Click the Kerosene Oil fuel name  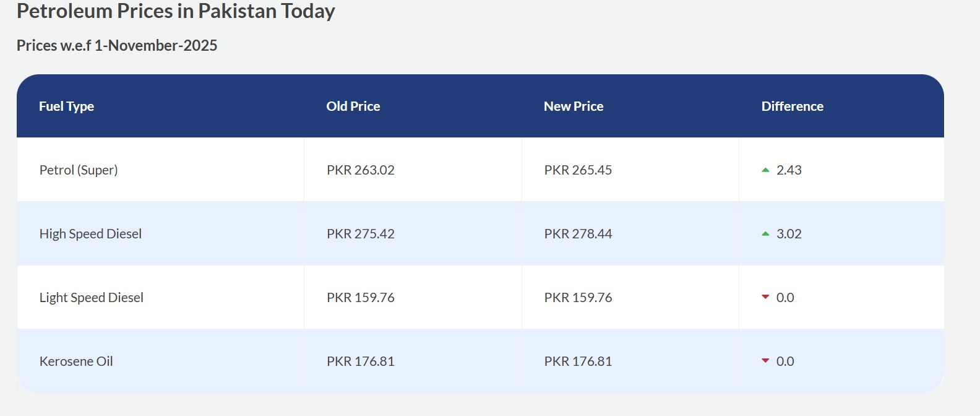tap(76, 362)
